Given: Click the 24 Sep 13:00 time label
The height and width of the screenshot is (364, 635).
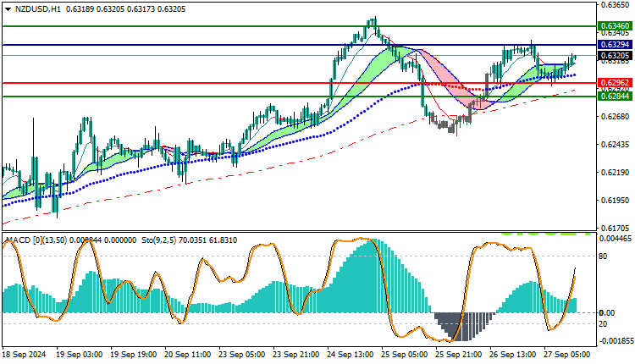Looking at the screenshot, I should click(x=351, y=355).
